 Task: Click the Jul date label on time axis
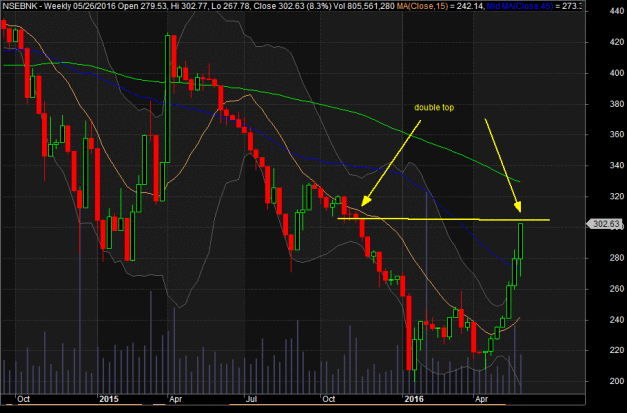pyautogui.click(x=251, y=399)
